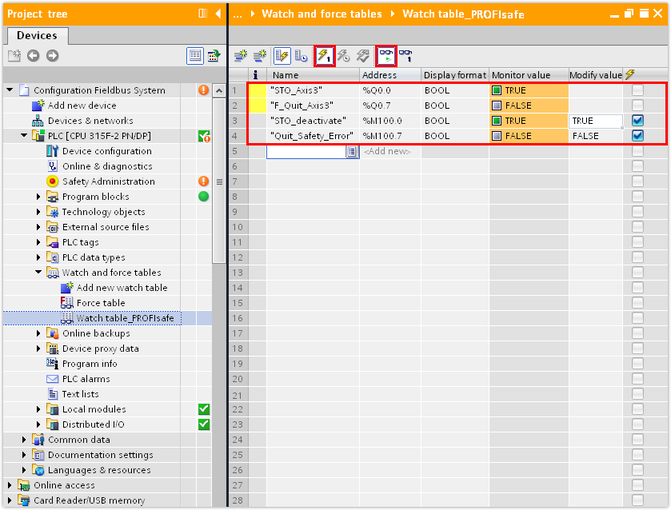Open the Force table entry

[100, 303]
